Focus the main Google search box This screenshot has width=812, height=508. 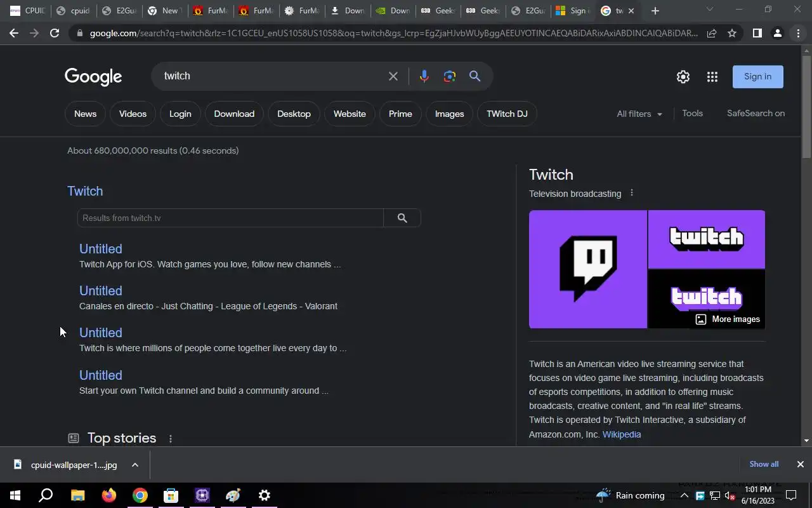[273, 76]
